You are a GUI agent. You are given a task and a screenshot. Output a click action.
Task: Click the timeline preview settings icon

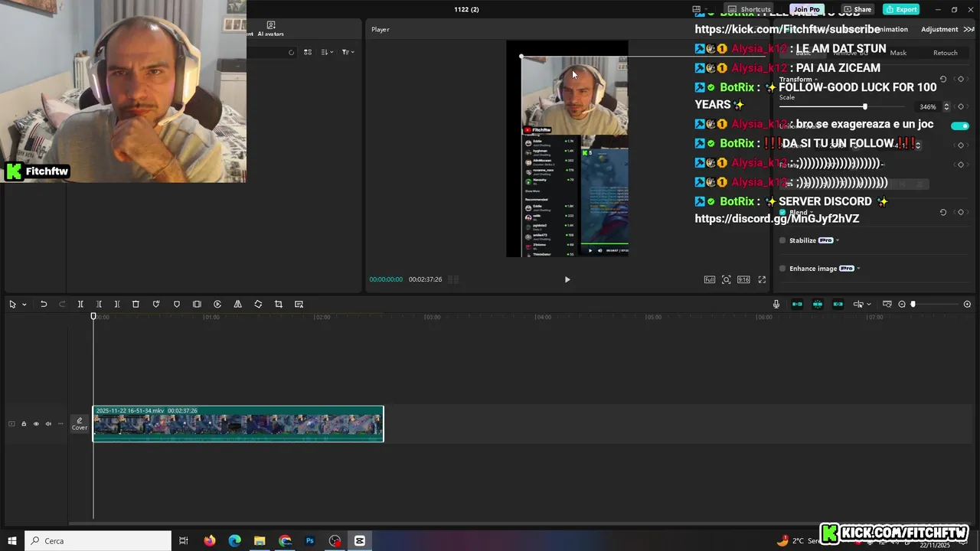(x=887, y=304)
